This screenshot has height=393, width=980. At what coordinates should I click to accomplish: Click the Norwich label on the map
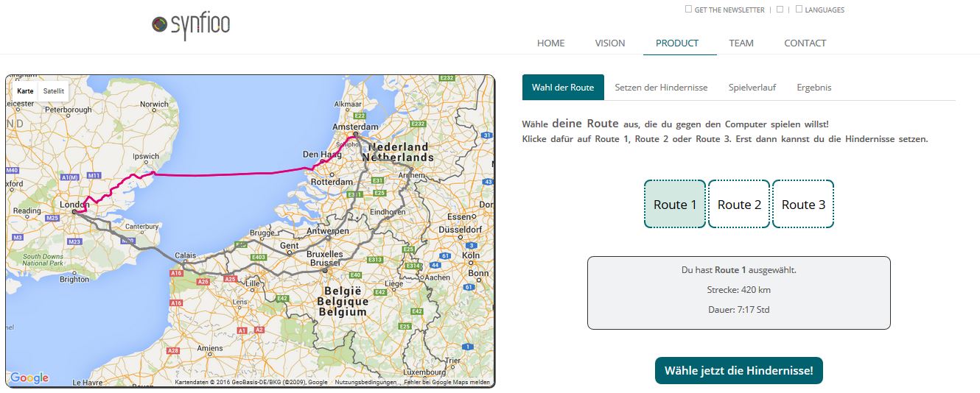pos(154,105)
